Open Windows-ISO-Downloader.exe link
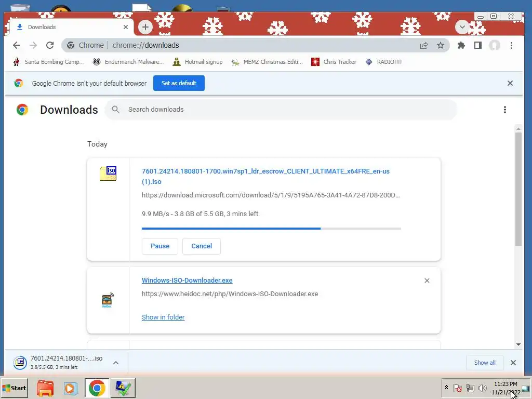Image resolution: width=532 pixels, height=399 pixels. coord(187,280)
